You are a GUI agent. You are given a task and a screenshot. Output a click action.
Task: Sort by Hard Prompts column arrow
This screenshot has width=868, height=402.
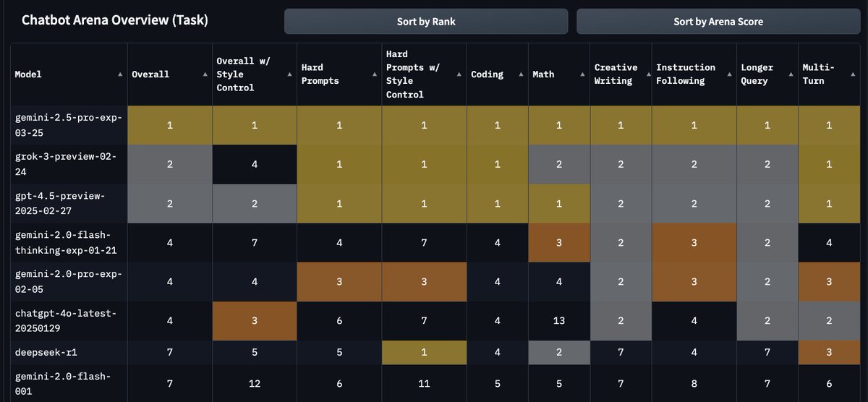[374, 74]
